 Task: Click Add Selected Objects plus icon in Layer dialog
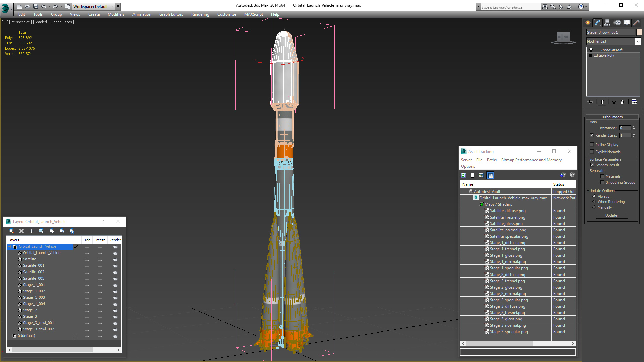32,231
